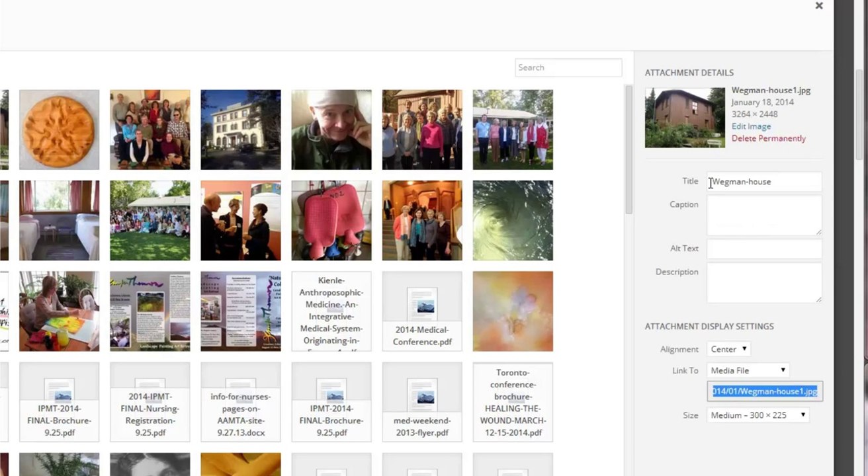Choose the woman painting at table photo

(x=60, y=311)
